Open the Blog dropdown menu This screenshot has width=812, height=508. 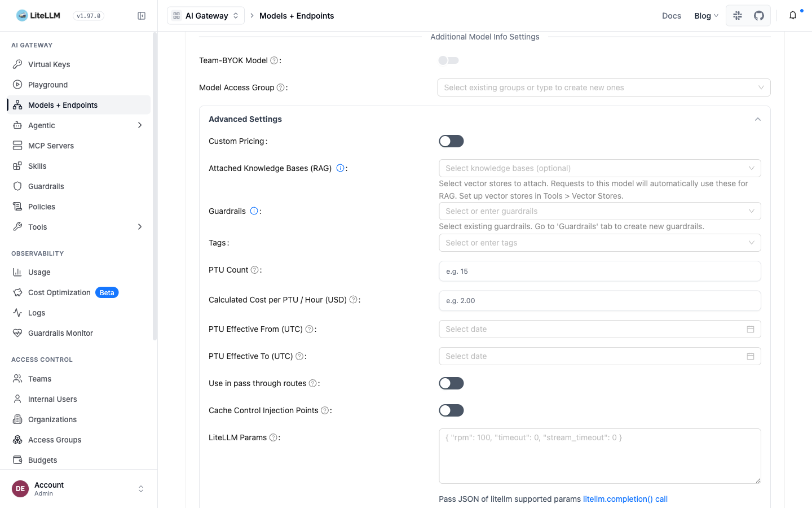click(707, 16)
